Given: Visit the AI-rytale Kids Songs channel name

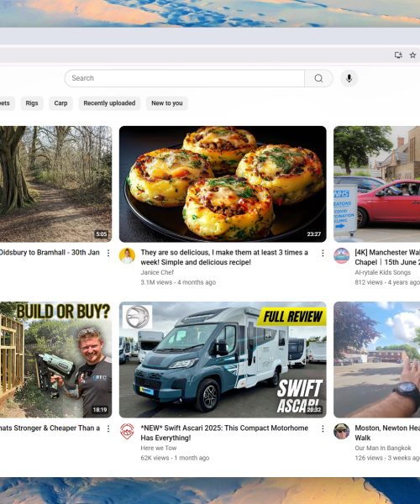Looking at the screenshot, I should pyautogui.click(x=383, y=272).
